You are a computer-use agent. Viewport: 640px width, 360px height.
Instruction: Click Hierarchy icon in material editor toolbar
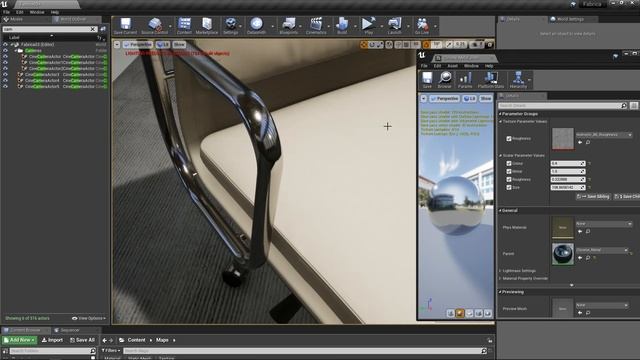(518, 80)
